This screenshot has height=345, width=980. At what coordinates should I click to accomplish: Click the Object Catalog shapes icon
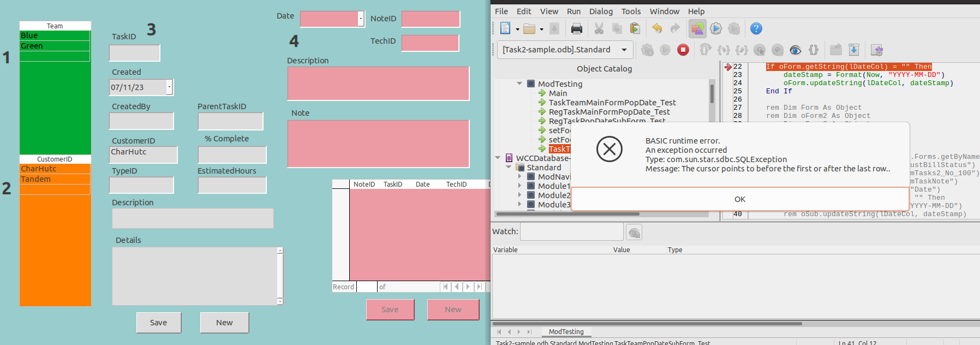pyautogui.click(x=697, y=28)
